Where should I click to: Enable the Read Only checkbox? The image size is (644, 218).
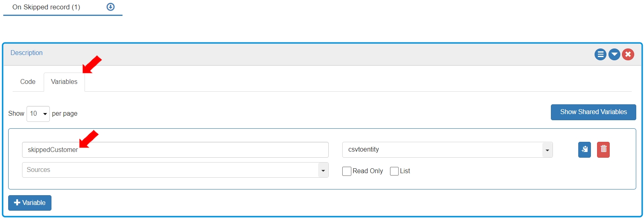(x=347, y=171)
